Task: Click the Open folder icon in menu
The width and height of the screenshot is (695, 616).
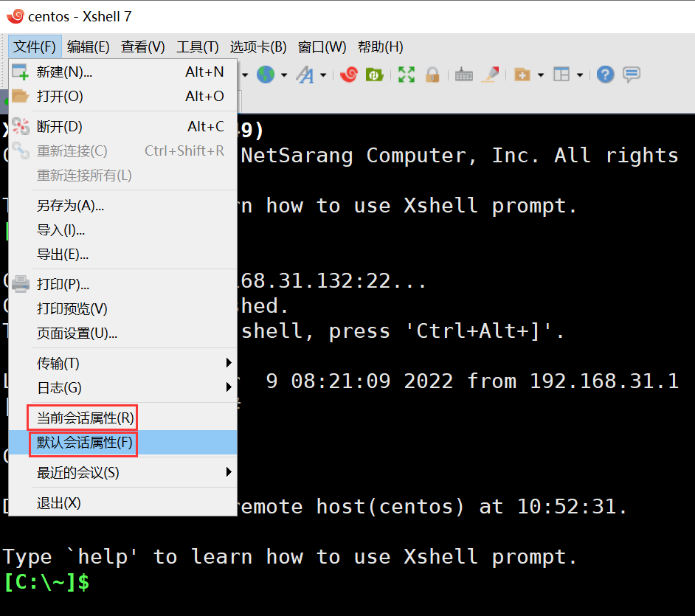Action: (x=20, y=96)
